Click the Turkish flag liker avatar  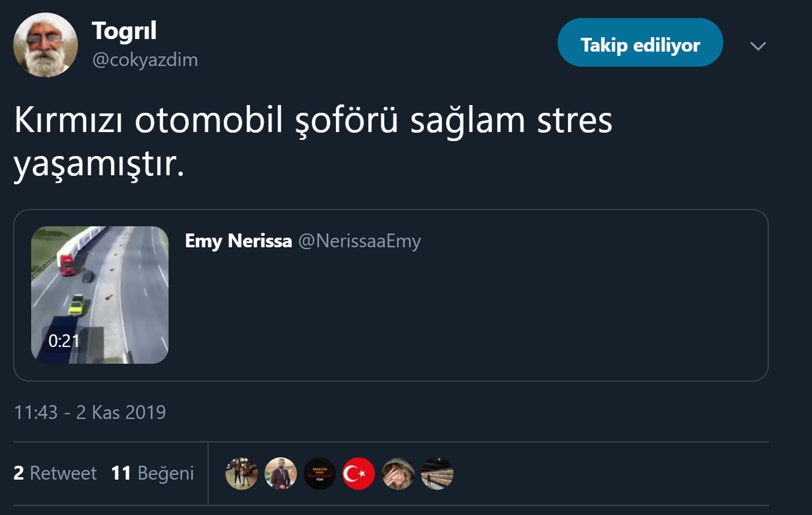(359, 474)
